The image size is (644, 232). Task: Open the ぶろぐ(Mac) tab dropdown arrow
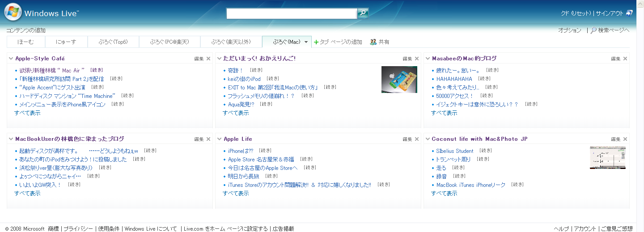pyautogui.click(x=306, y=42)
